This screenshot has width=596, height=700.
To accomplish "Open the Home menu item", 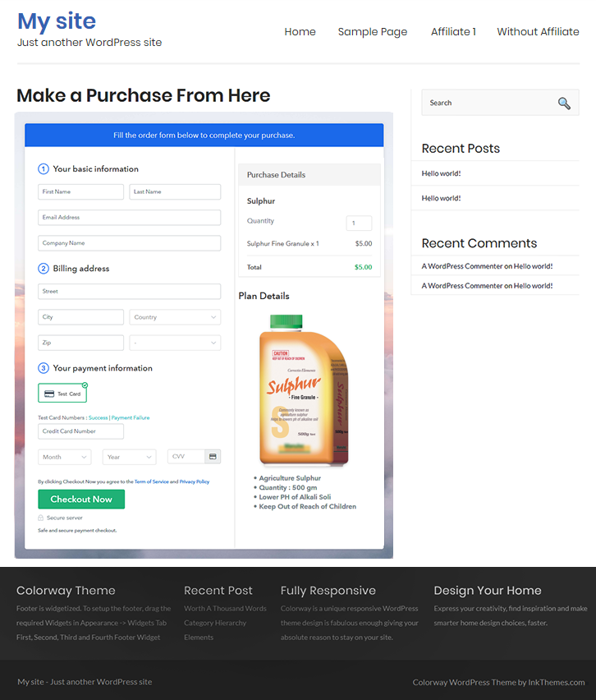I will [x=300, y=32].
